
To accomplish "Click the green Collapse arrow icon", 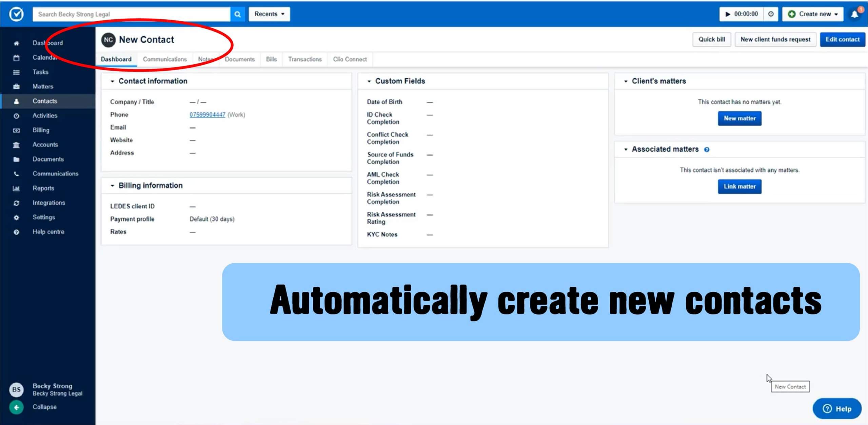I will pos(16,407).
